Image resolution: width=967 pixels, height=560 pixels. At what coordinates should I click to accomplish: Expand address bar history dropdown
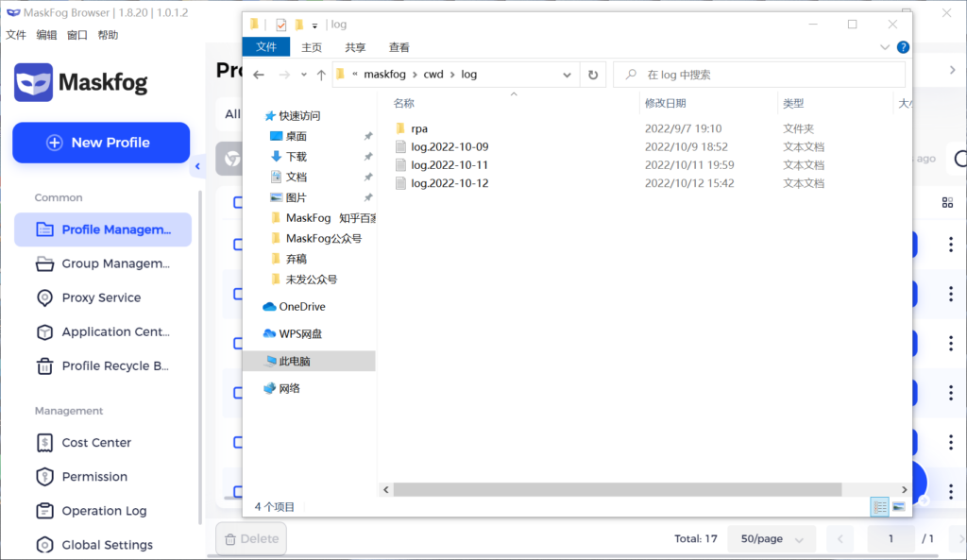point(567,75)
